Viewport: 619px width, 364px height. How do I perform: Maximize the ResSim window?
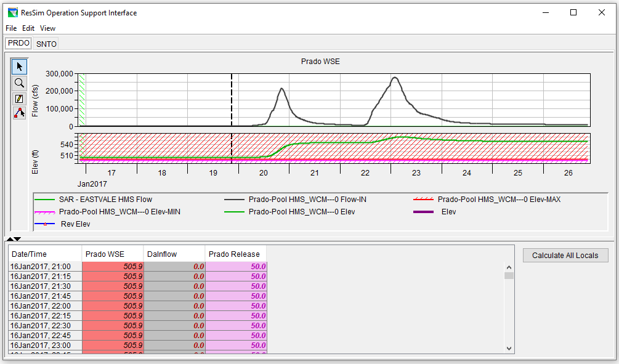[x=573, y=13]
